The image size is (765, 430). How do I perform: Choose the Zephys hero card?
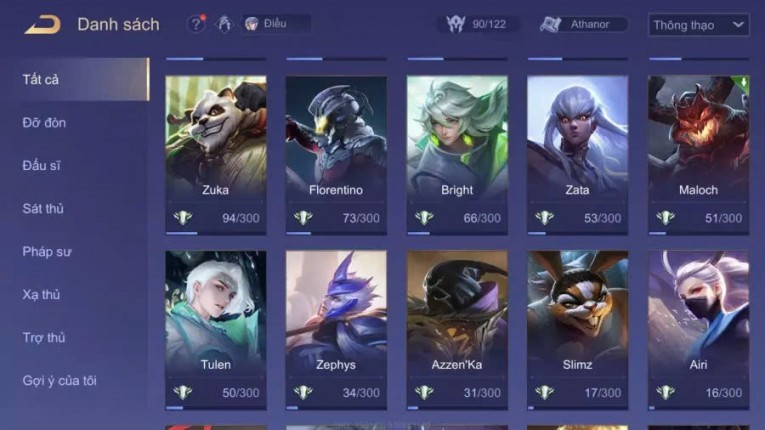[336, 330]
